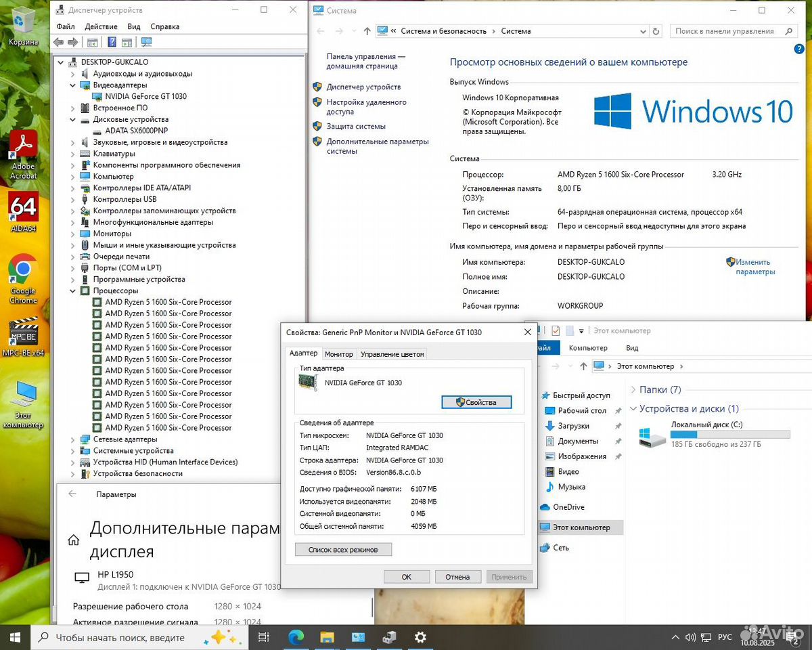The width and height of the screenshot is (812, 650).
Task: Click the Home icon in Параметры window
Action: point(74,540)
